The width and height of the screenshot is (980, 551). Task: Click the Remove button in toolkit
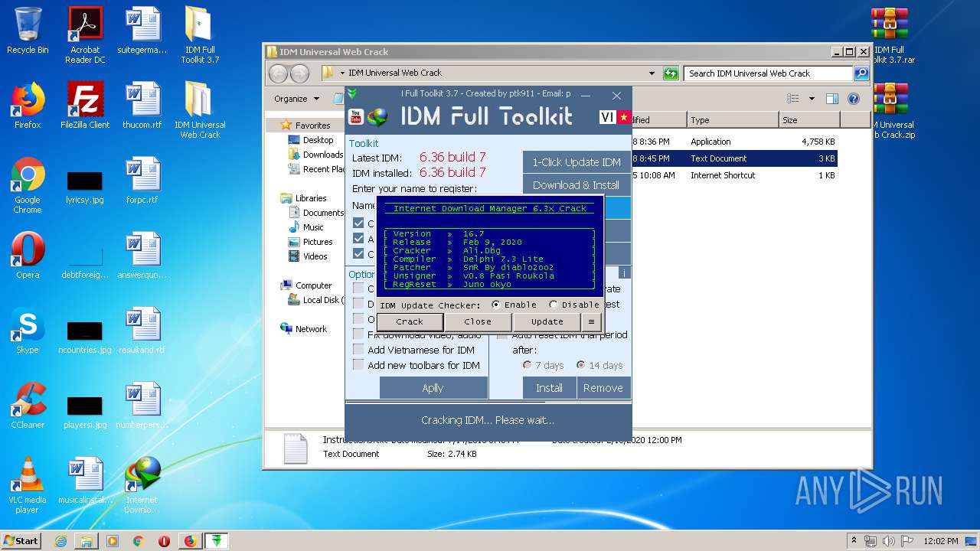pyautogui.click(x=603, y=388)
